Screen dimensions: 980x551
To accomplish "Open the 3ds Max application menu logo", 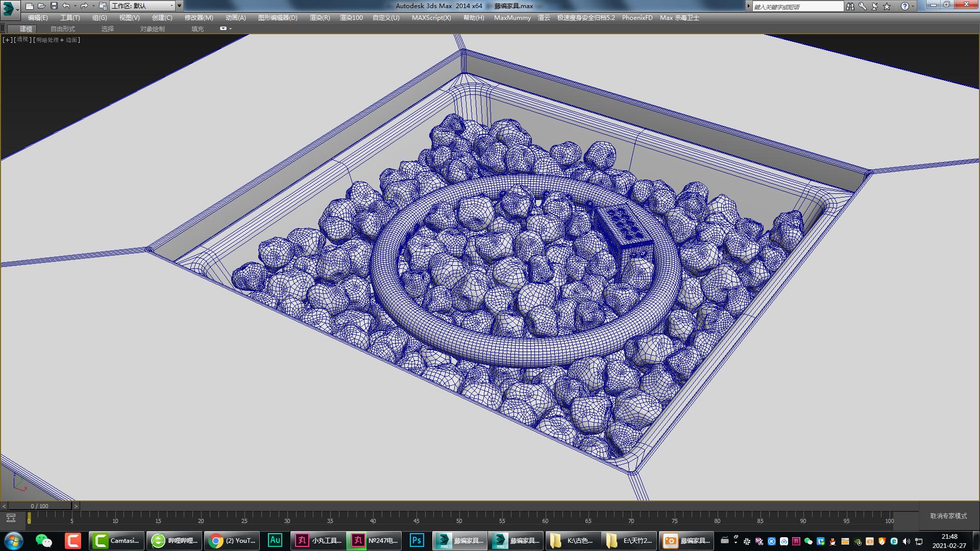I will click(9, 8).
